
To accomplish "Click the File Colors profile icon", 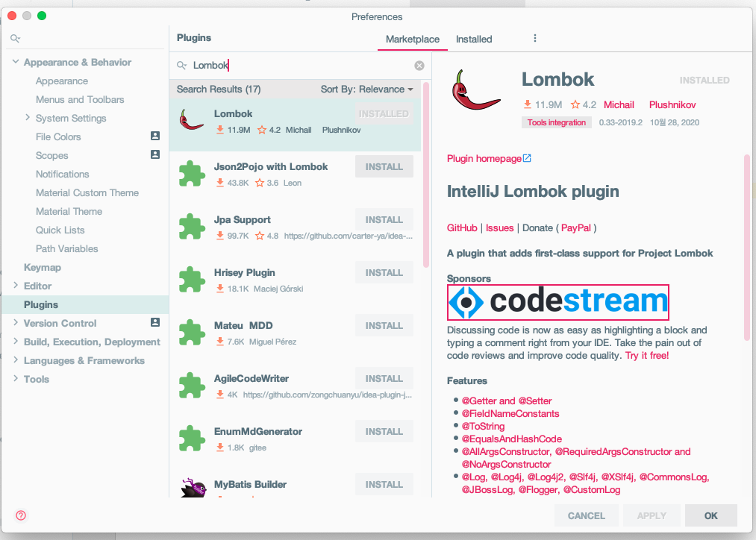I will (x=155, y=136).
